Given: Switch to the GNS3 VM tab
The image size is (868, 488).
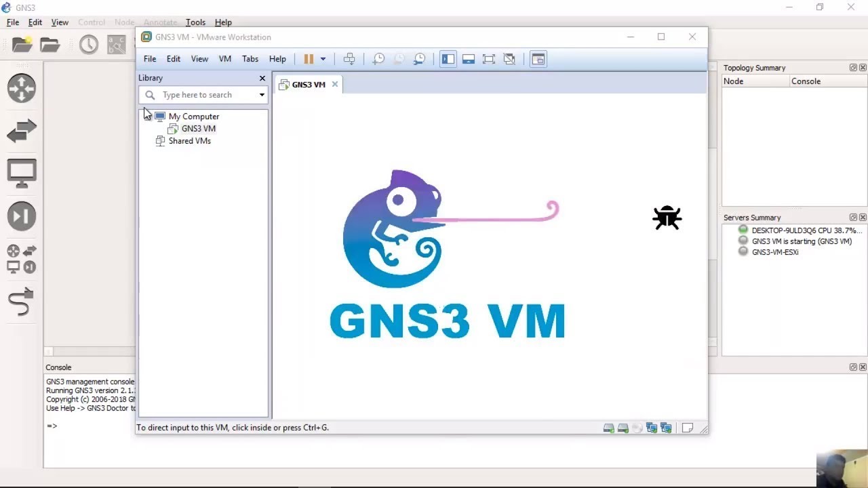Looking at the screenshot, I should (x=309, y=85).
